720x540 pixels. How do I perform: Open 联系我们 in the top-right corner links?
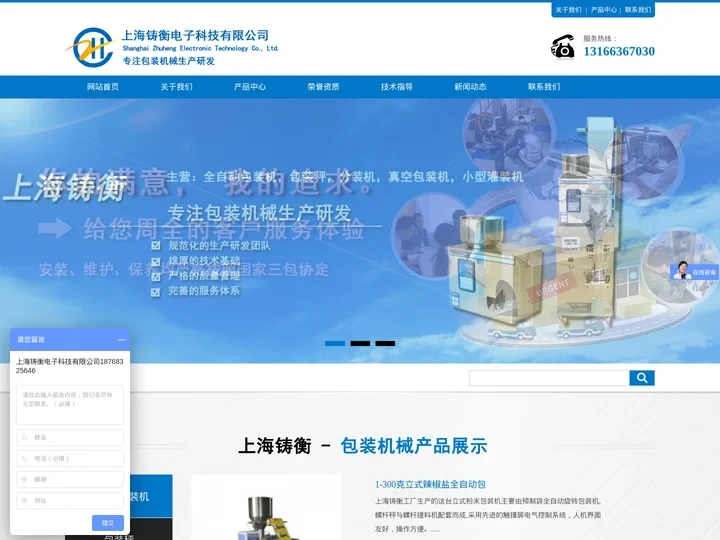[x=638, y=10]
